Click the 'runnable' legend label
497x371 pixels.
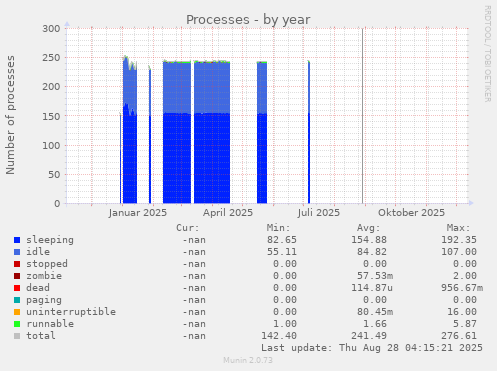(x=50, y=324)
